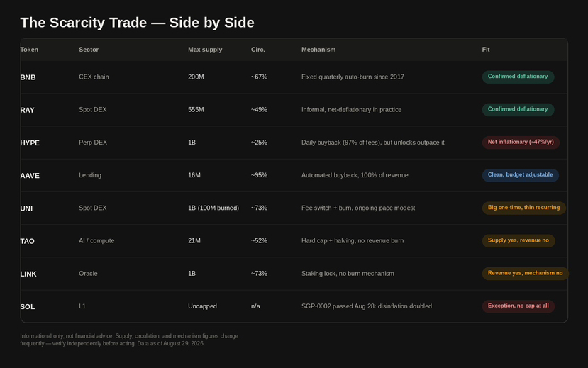Select the Fit column header

[x=486, y=50]
